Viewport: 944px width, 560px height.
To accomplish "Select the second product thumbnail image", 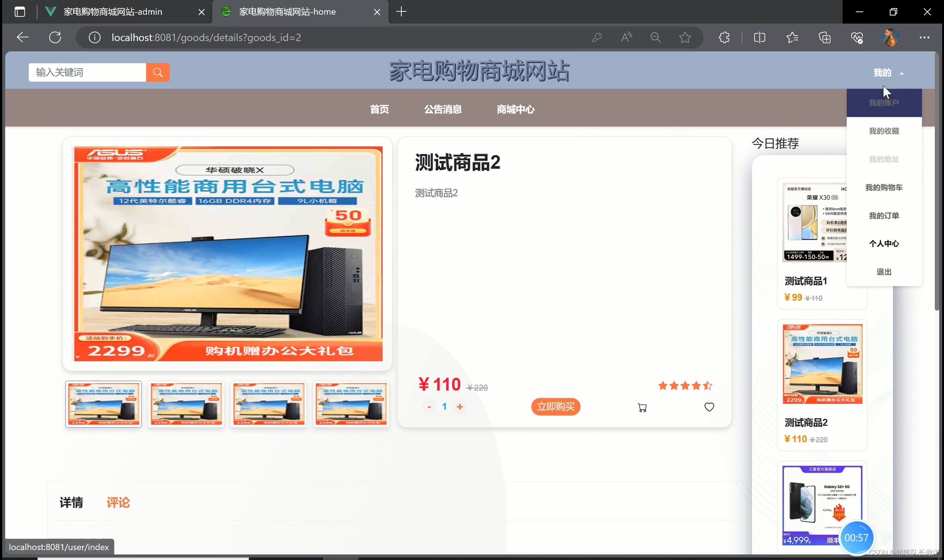I will (x=186, y=404).
